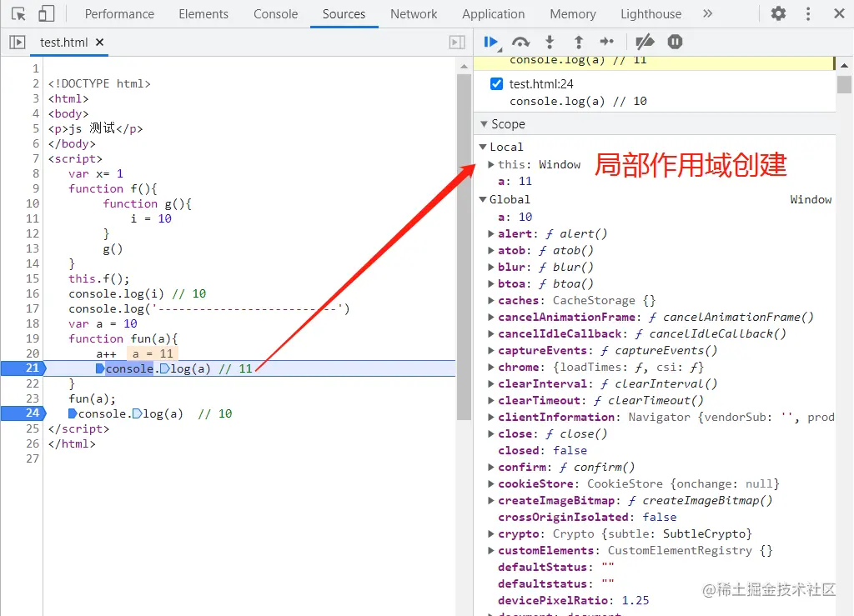Viewport: 854px width, 616px height.
Task: Close the test.html file tab
Action: 100,42
